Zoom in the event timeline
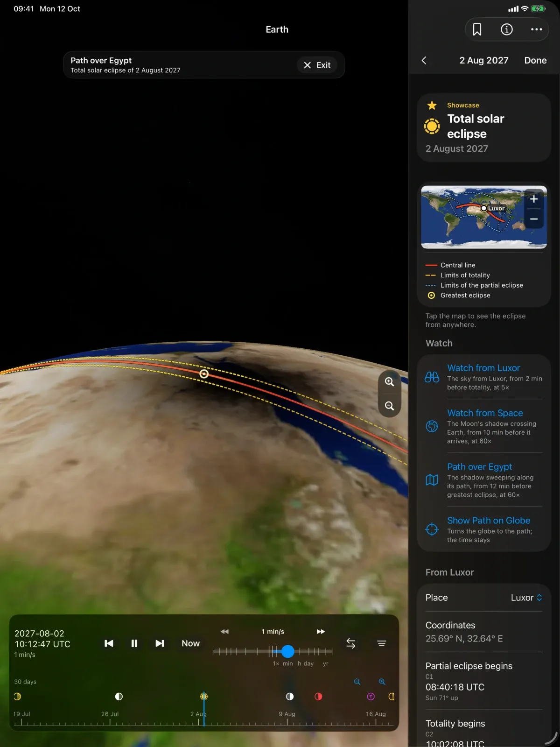Image resolution: width=560 pixels, height=747 pixels. [x=382, y=682]
